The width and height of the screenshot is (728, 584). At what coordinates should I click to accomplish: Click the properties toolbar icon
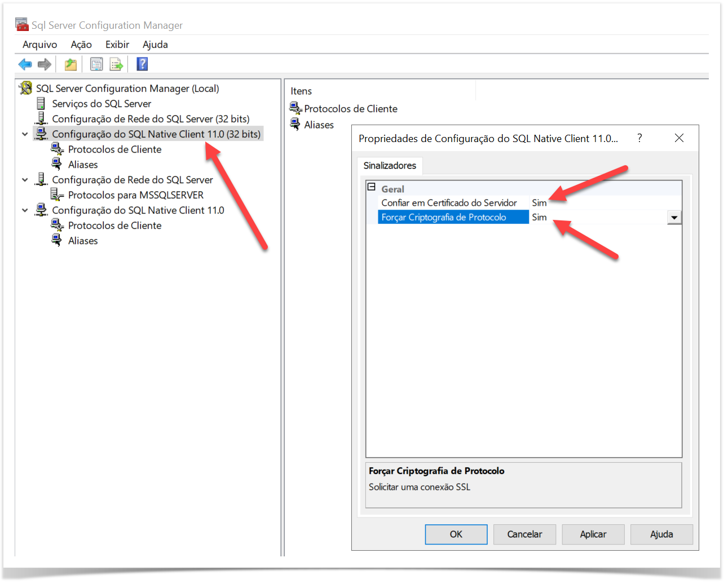click(96, 64)
